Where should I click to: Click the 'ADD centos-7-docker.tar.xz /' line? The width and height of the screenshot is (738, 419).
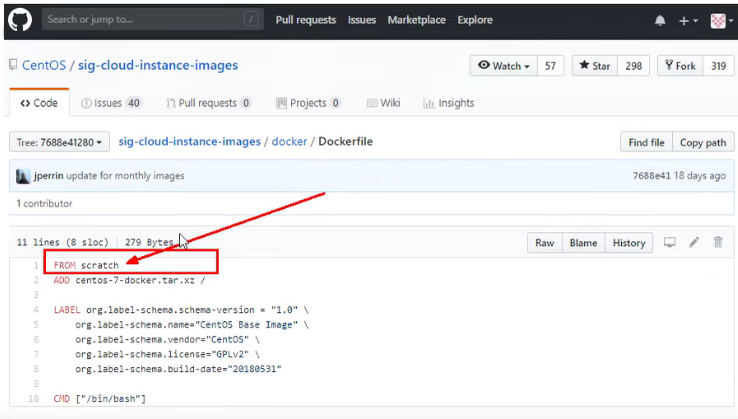point(129,280)
